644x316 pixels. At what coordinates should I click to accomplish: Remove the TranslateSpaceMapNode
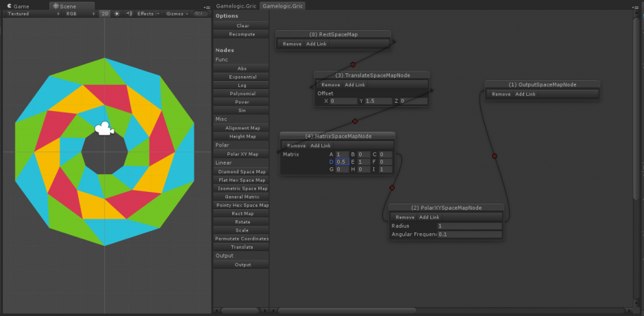tap(331, 84)
